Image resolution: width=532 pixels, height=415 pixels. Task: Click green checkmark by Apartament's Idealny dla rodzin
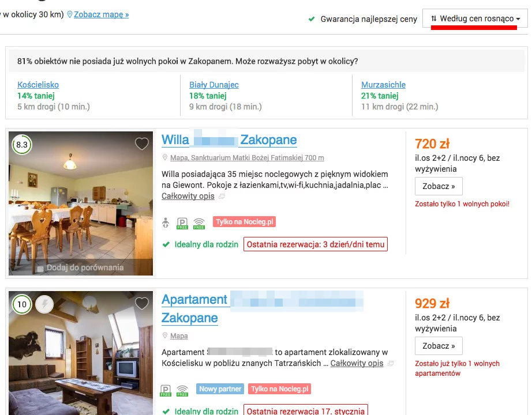[x=166, y=412]
